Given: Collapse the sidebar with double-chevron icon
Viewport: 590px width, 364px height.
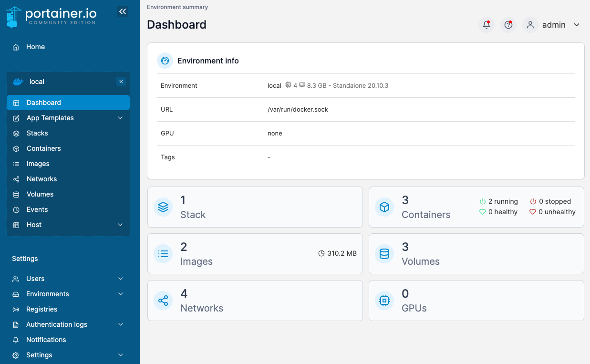Looking at the screenshot, I should [x=123, y=11].
